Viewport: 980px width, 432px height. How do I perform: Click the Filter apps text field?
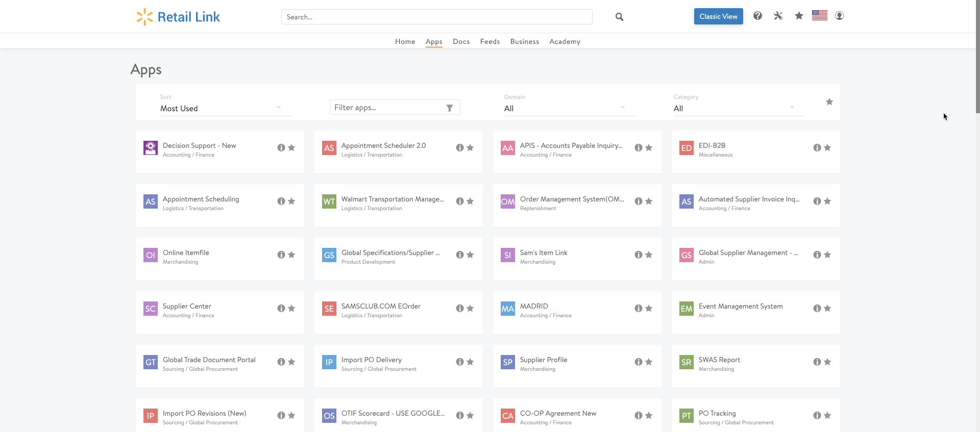[395, 108]
